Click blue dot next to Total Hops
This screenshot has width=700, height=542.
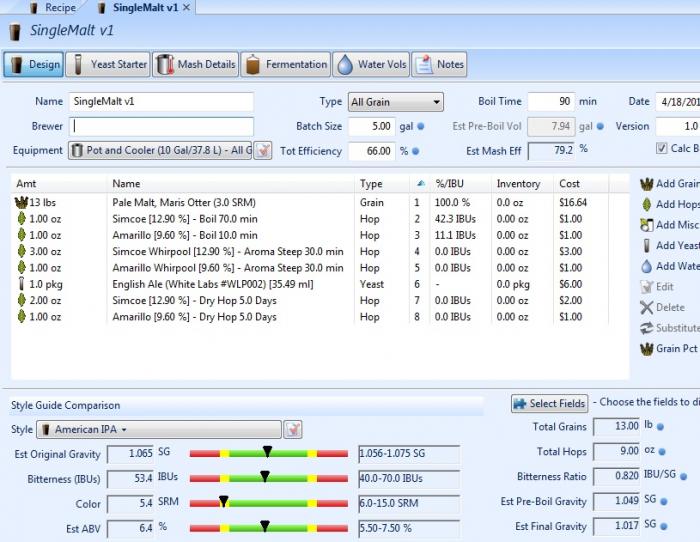[662, 452]
